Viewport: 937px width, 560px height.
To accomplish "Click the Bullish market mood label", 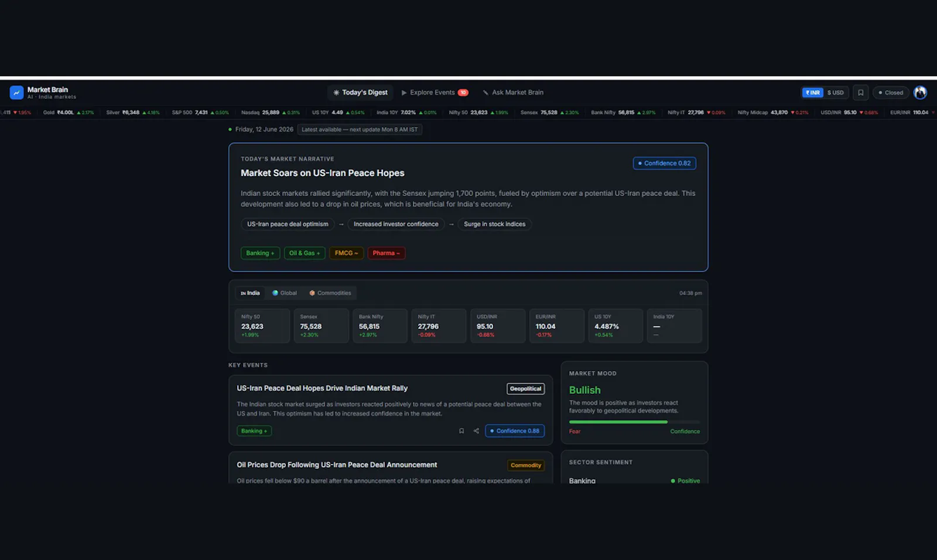I will [x=584, y=390].
